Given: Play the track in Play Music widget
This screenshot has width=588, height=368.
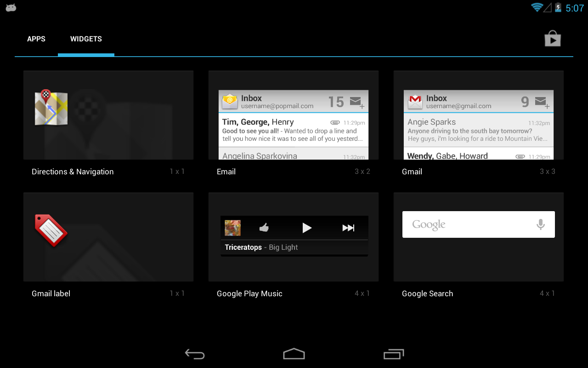Looking at the screenshot, I should pos(307,228).
